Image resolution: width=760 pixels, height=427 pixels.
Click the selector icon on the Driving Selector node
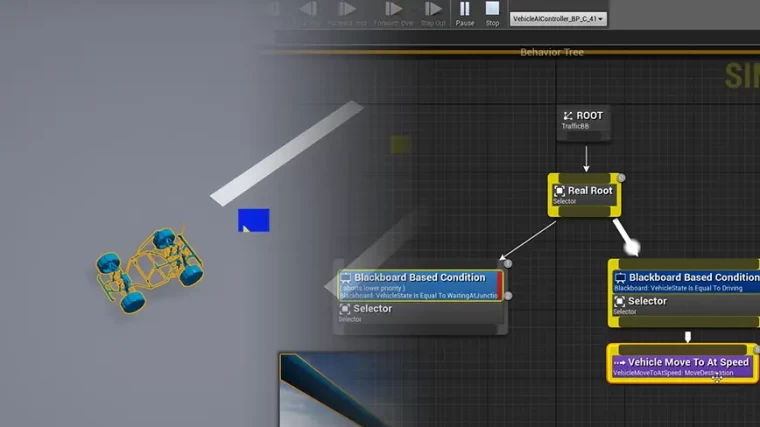619,301
